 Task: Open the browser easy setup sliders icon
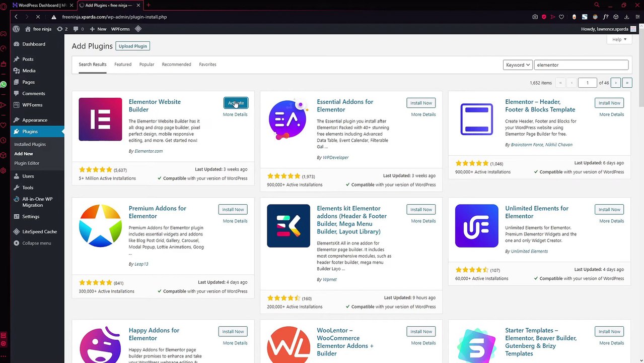coord(636,17)
